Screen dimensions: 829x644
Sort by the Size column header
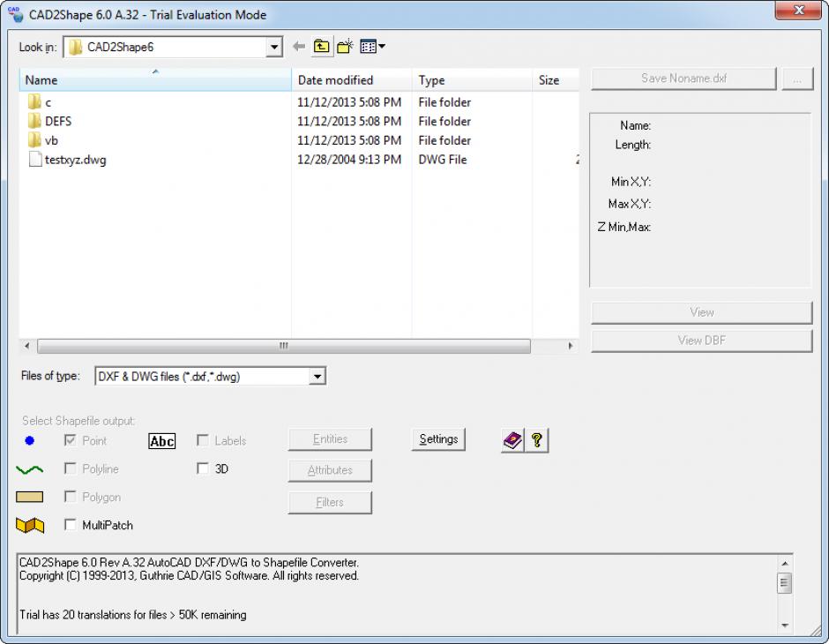(x=556, y=80)
